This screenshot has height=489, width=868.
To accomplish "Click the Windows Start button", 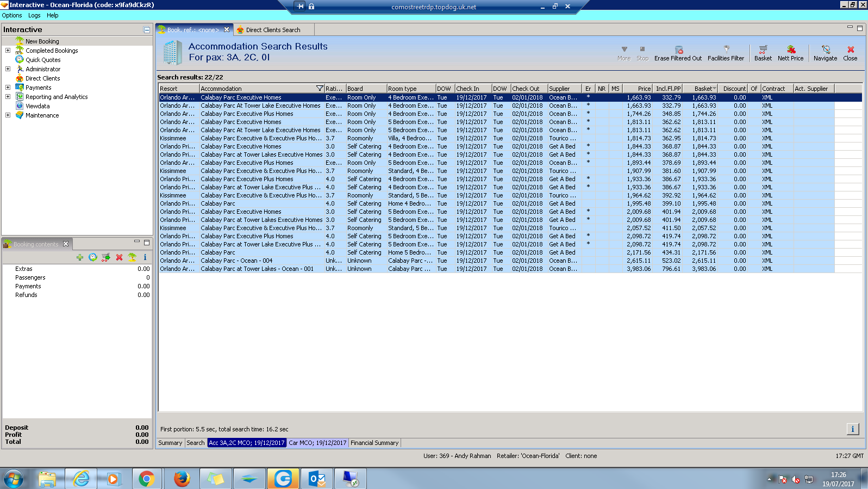I will 15,479.
